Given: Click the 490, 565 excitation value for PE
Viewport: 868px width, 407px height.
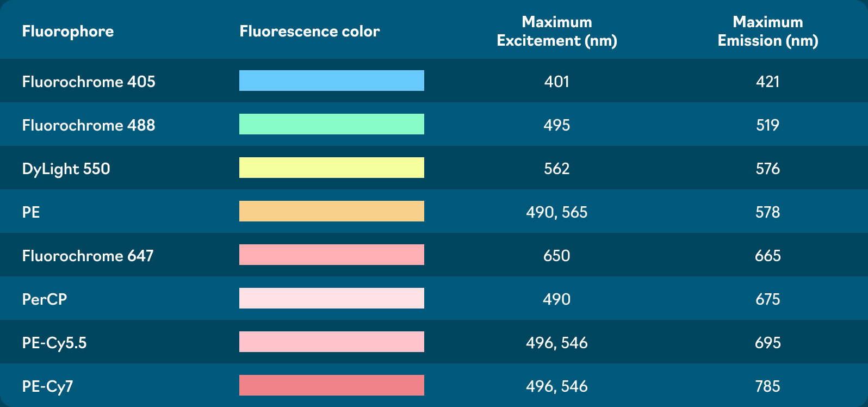Looking at the screenshot, I should click(x=557, y=212).
